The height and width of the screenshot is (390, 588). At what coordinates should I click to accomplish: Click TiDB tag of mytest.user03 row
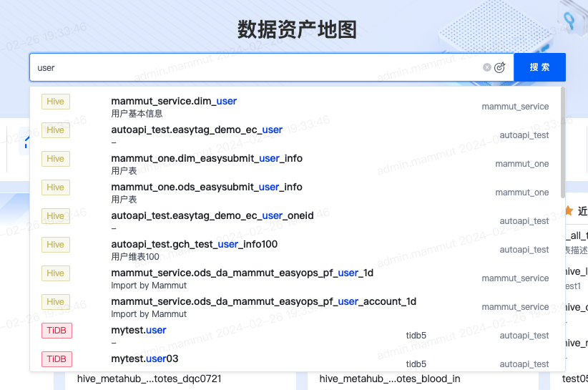tap(57, 359)
